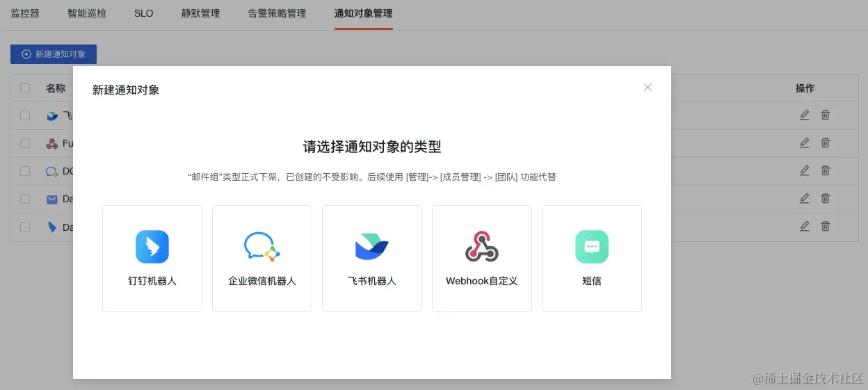Tick the checkbox for the DC row
868x390 pixels.
pyautogui.click(x=25, y=171)
